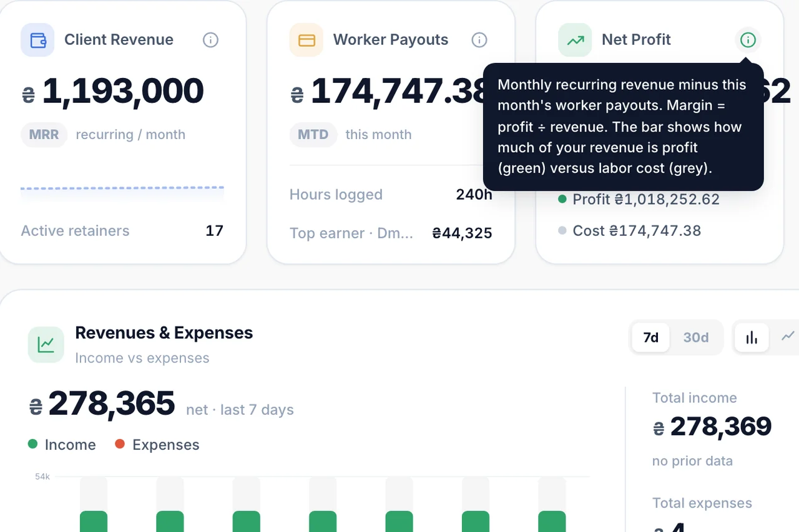Click the Net Profit tooltip text
Screen dimensions: 799x532
click(x=622, y=127)
